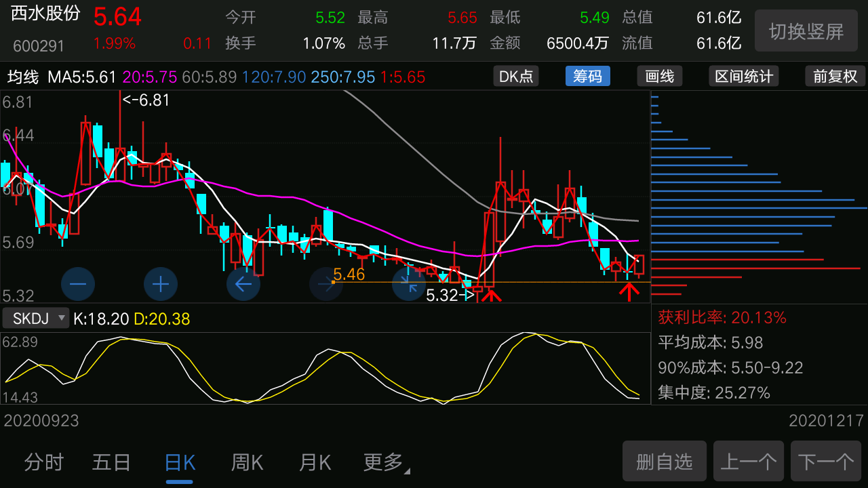Image resolution: width=868 pixels, height=488 pixels.
Task: Toggle the DK点 indicator
Action: (x=516, y=76)
